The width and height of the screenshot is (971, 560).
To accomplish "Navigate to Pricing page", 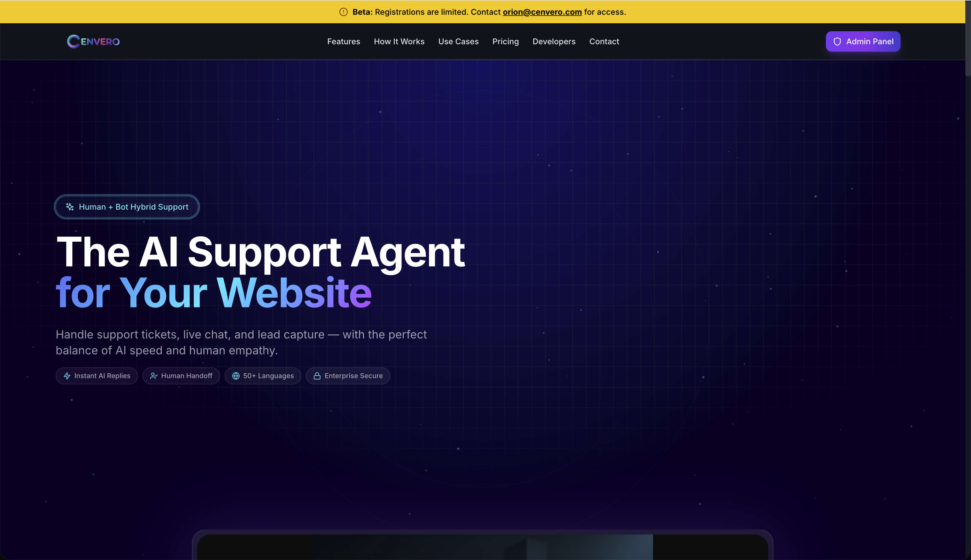I will click(505, 41).
